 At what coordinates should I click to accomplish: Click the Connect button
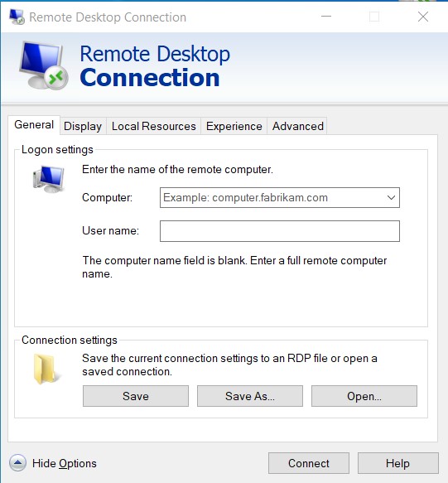309,463
